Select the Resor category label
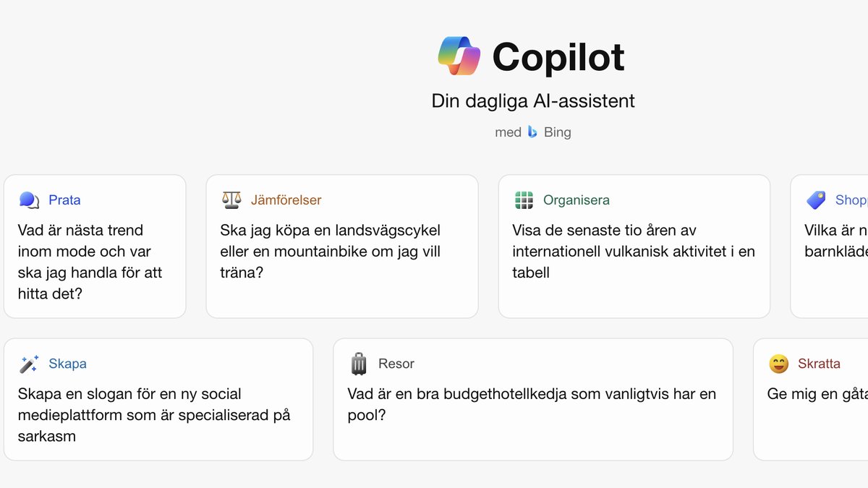Viewport: 868px width, 488px height. click(396, 364)
